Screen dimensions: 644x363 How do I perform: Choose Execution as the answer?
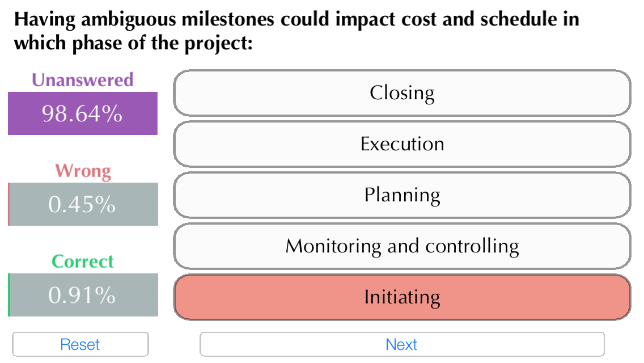point(402,144)
